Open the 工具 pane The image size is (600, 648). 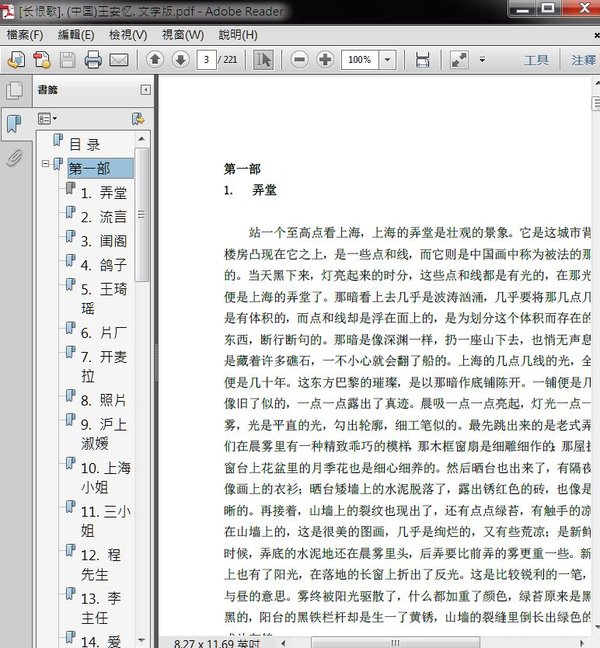coord(537,60)
